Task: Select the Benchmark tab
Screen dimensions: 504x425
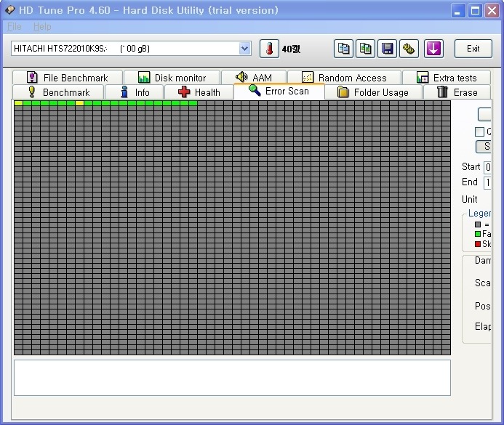Action: (x=58, y=92)
